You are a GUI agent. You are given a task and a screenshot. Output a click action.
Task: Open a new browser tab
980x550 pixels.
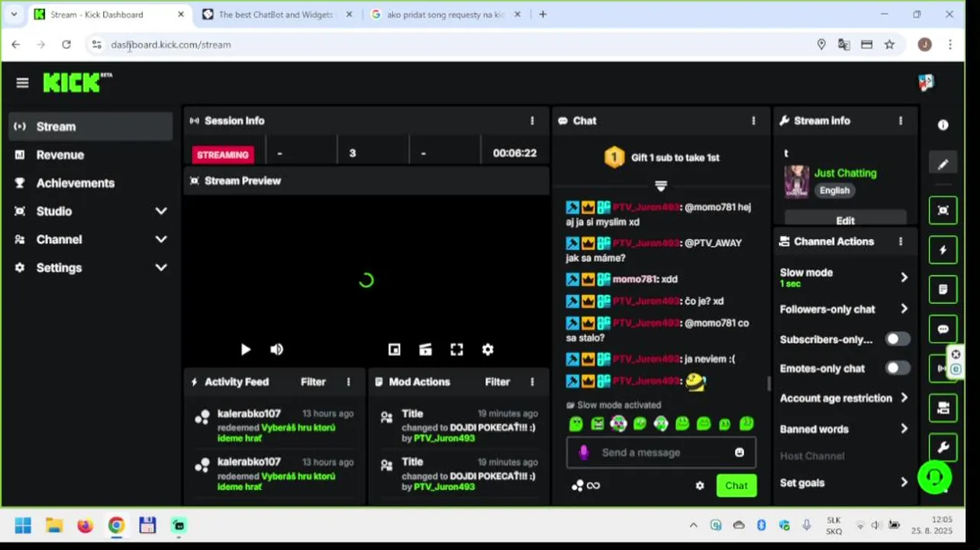tap(543, 15)
